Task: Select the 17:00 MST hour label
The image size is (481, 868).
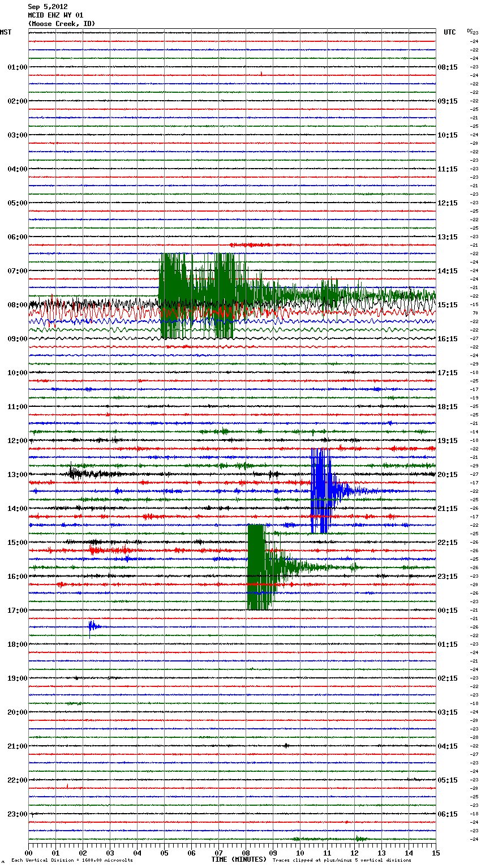Action: 18,611
